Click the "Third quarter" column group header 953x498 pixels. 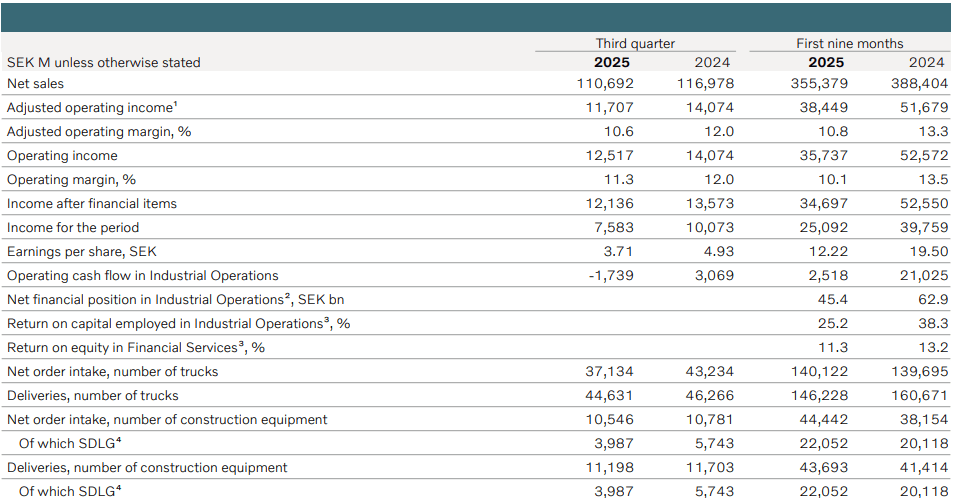point(635,43)
